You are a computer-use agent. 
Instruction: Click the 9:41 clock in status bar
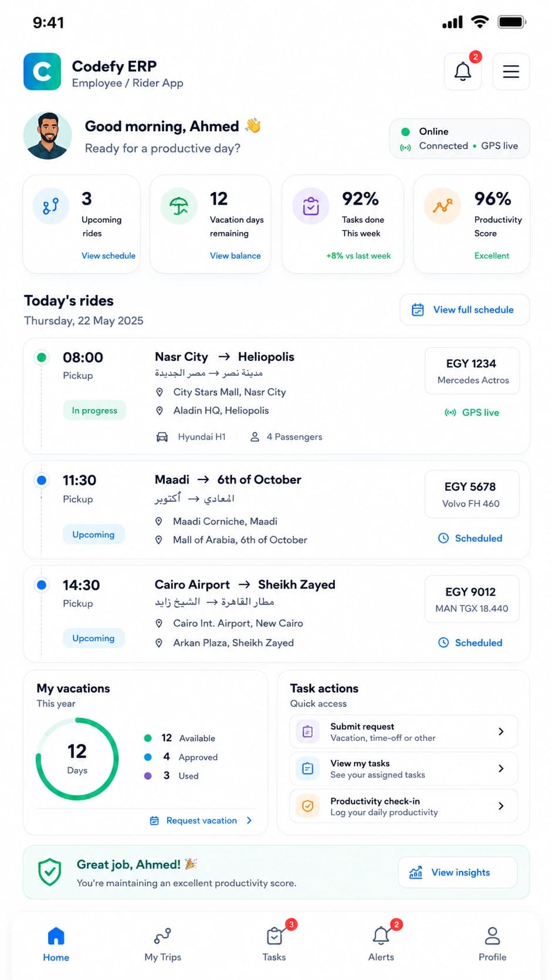pos(48,23)
